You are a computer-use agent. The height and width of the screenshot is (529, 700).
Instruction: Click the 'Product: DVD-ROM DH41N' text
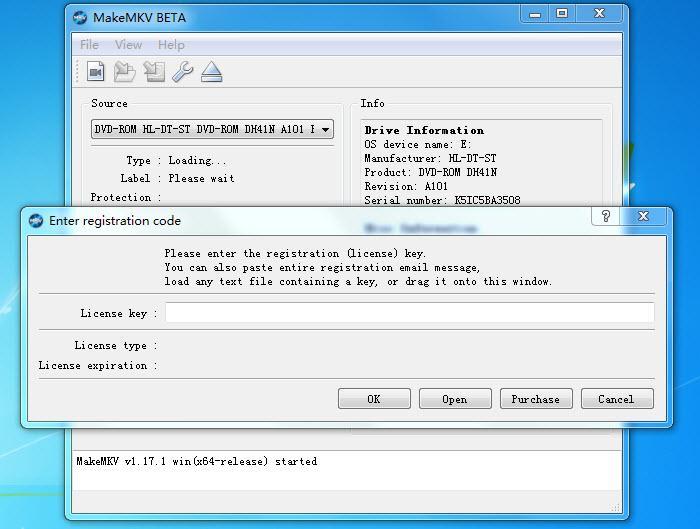(431, 172)
